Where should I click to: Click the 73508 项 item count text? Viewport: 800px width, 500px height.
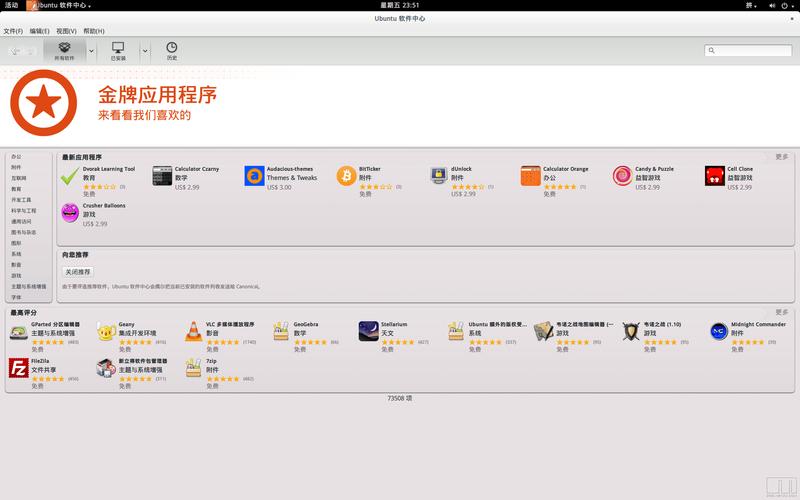399,398
